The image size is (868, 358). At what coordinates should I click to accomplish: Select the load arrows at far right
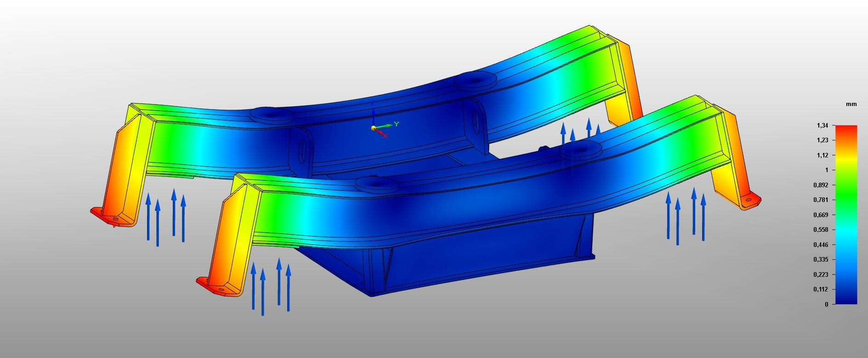pyautogui.click(x=685, y=216)
